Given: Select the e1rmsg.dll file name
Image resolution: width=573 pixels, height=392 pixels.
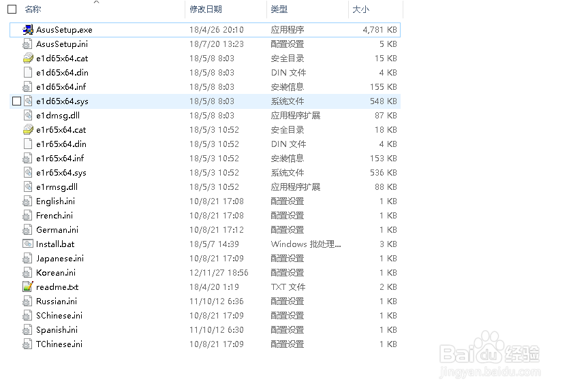Looking at the screenshot, I should [57, 187].
